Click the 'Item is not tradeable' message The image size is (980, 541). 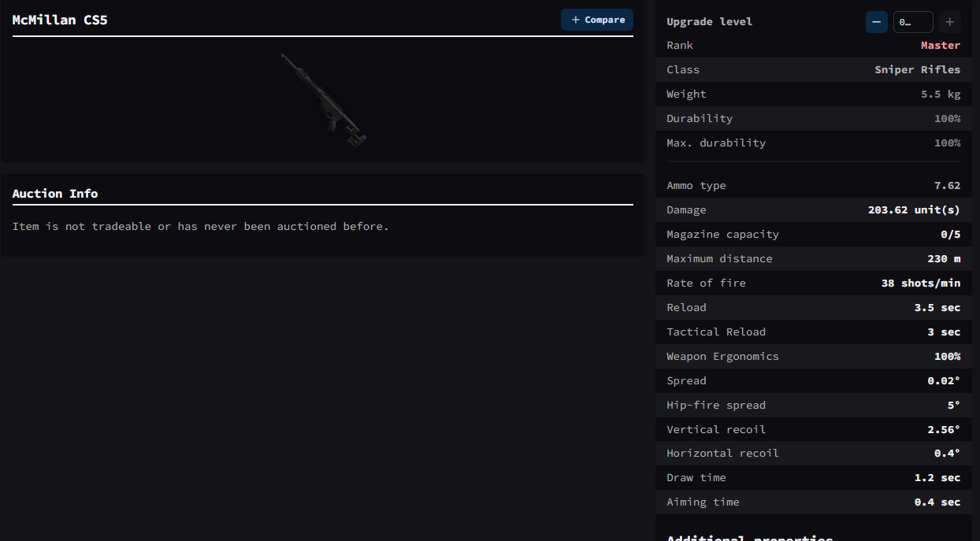point(201,227)
